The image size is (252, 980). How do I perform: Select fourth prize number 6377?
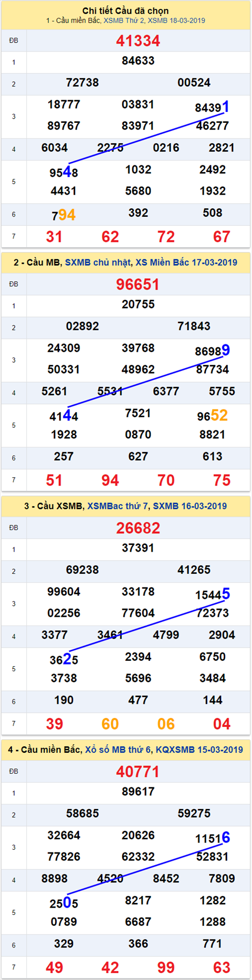tap(166, 392)
